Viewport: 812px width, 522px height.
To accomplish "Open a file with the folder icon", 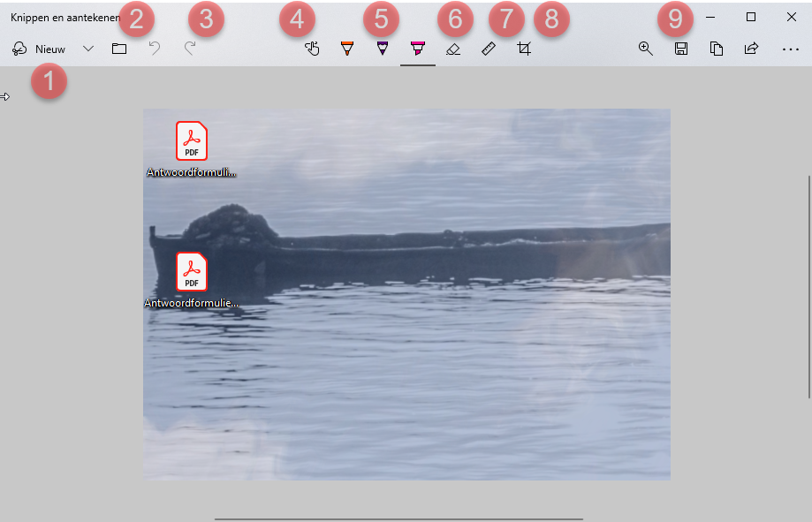I will 119,49.
